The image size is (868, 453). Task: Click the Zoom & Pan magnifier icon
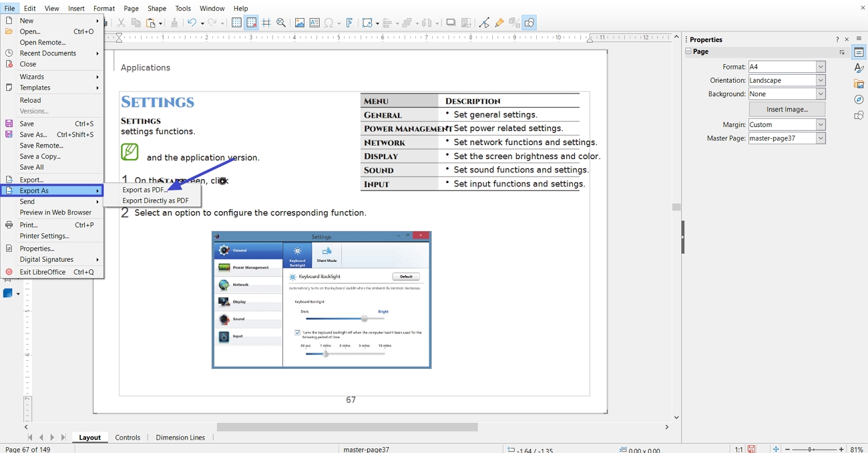[281, 23]
